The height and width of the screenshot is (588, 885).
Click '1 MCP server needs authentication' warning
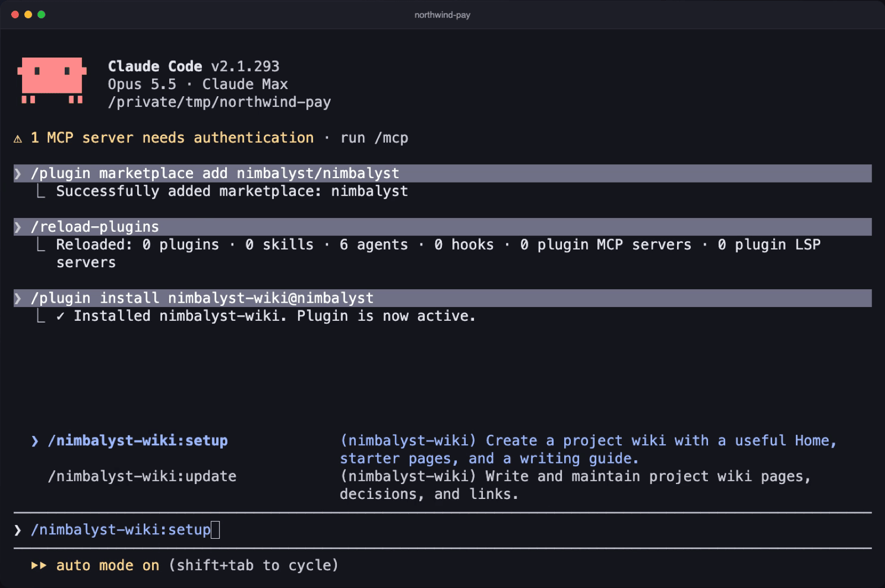click(x=172, y=138)
